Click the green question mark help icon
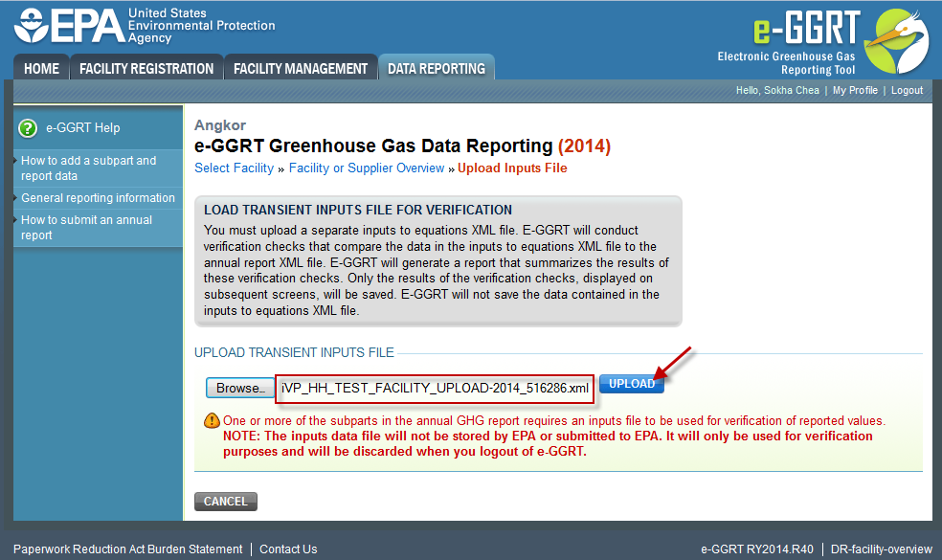 tap(28, 128)
